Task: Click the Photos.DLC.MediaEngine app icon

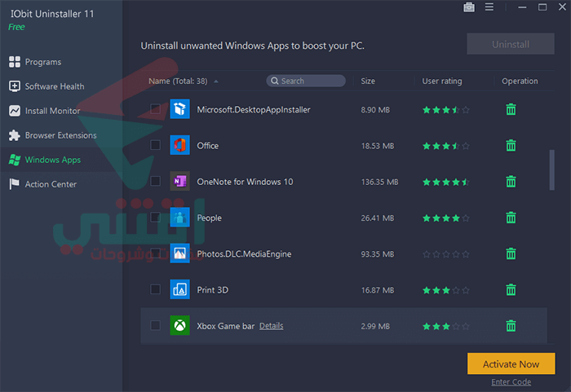Action: (x=180, y=253)
